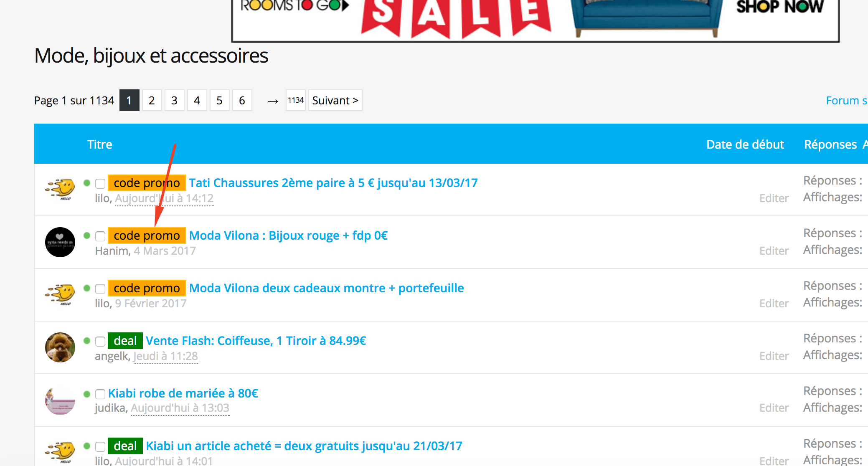Sort by Réponses column header
Screen dimensions: 868x466
(x=830, y=144)
